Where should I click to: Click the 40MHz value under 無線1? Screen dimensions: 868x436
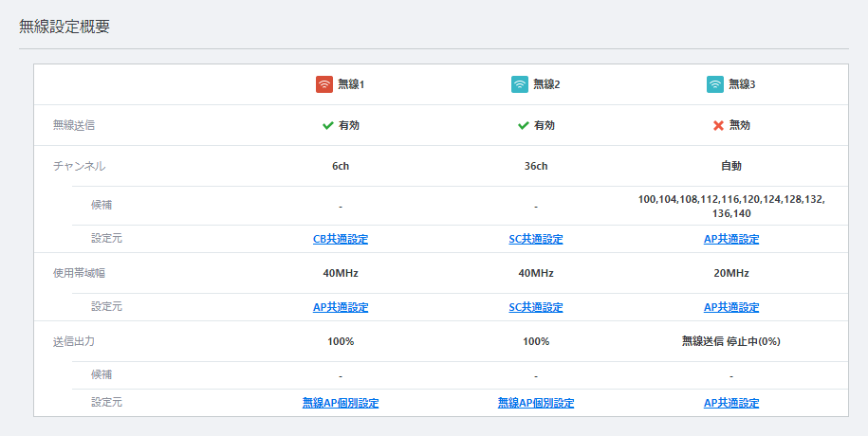341,273
